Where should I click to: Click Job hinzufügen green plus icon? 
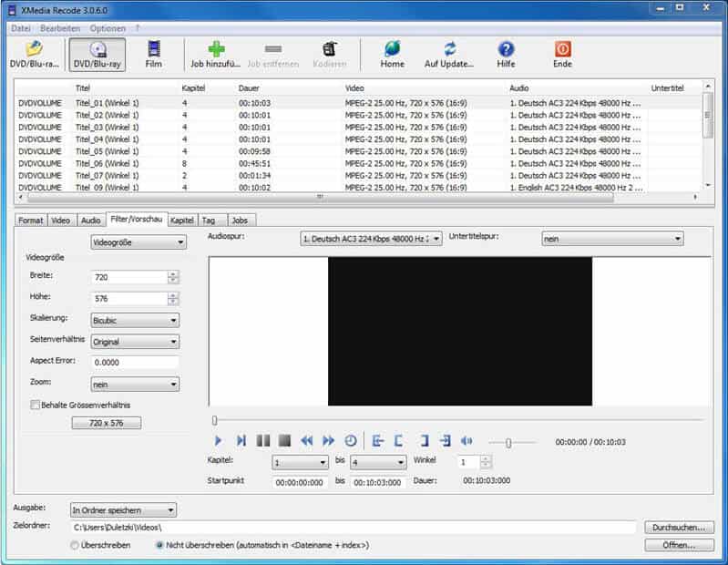point(215,55)
